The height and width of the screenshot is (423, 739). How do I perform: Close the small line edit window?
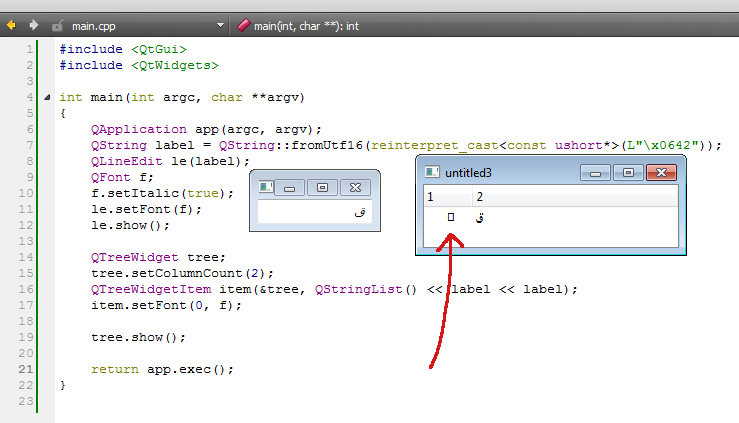point(354,187)
